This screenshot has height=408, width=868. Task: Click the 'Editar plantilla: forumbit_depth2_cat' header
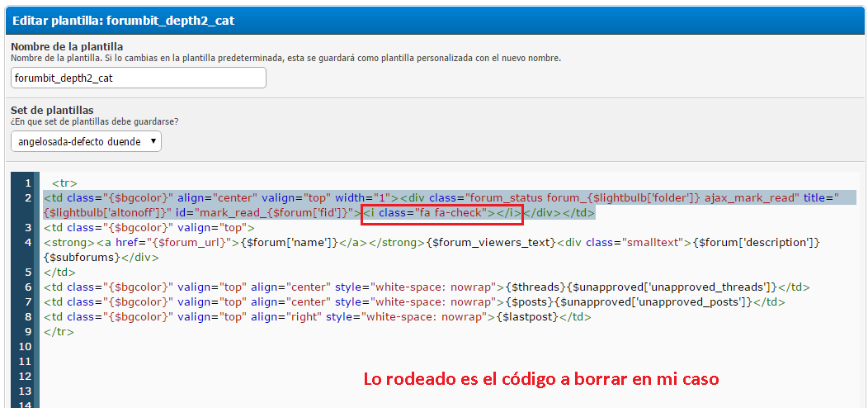(124, 21)
